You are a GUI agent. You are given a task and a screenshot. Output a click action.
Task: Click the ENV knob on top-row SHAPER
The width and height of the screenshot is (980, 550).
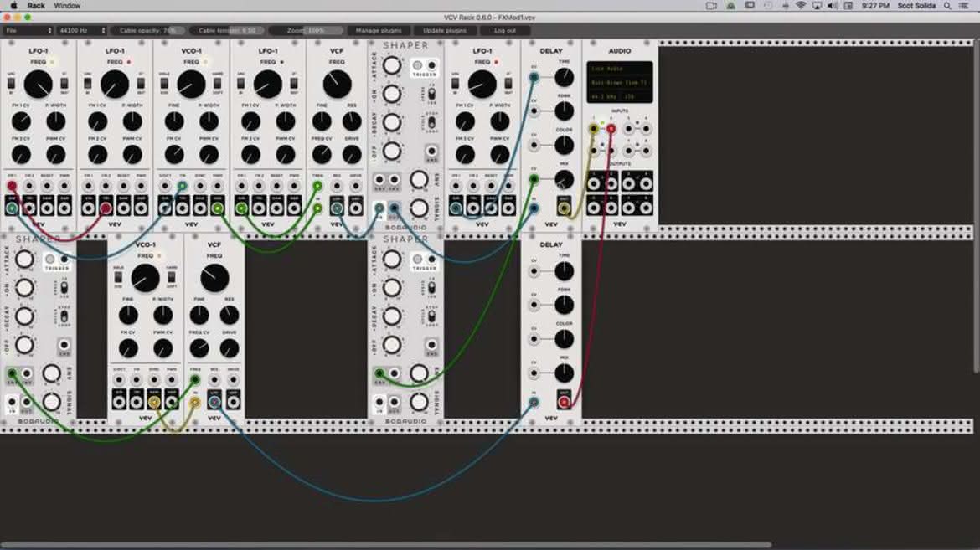click(419, 180)
